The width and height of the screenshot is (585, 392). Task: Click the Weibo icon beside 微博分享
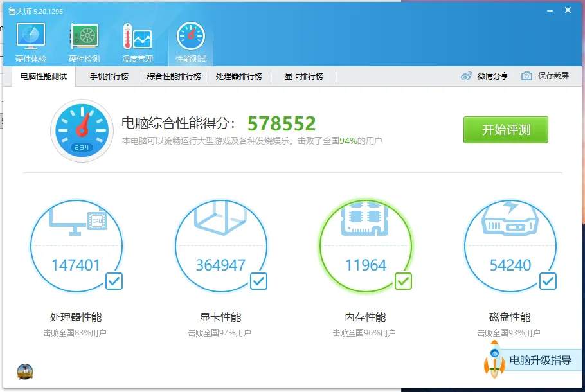pos(466,76)
